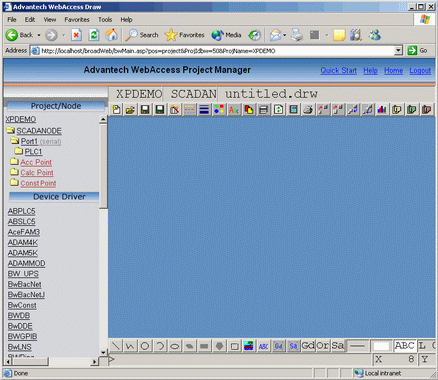The image size is (438, 380).
Task: Select the ADAMMOD device driver
Action: (x=26, y=263)
